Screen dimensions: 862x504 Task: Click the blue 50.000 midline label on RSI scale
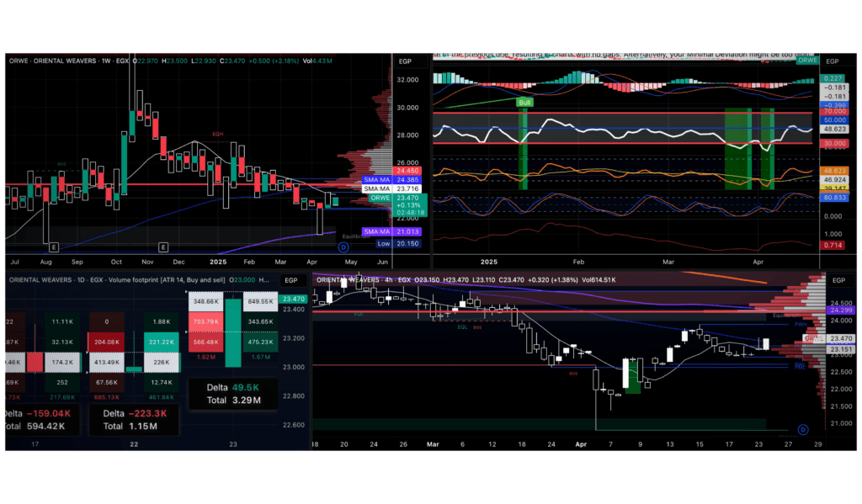pos(831,121)
